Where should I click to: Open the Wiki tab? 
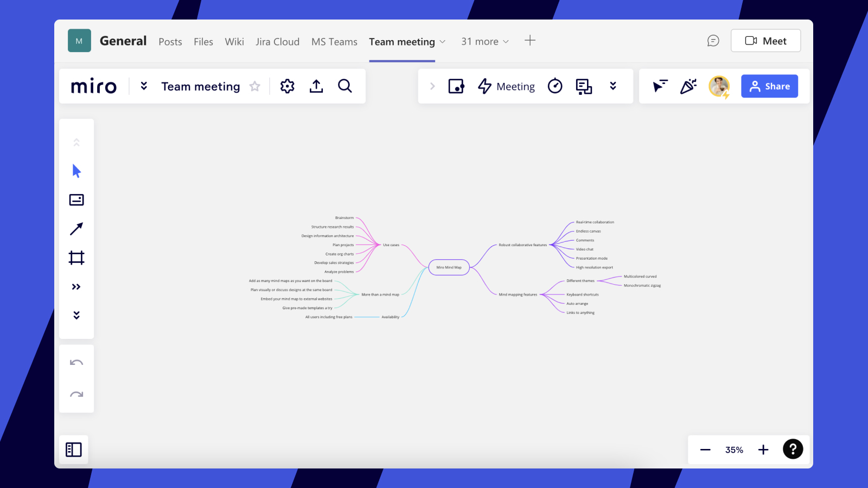[234, 42]
